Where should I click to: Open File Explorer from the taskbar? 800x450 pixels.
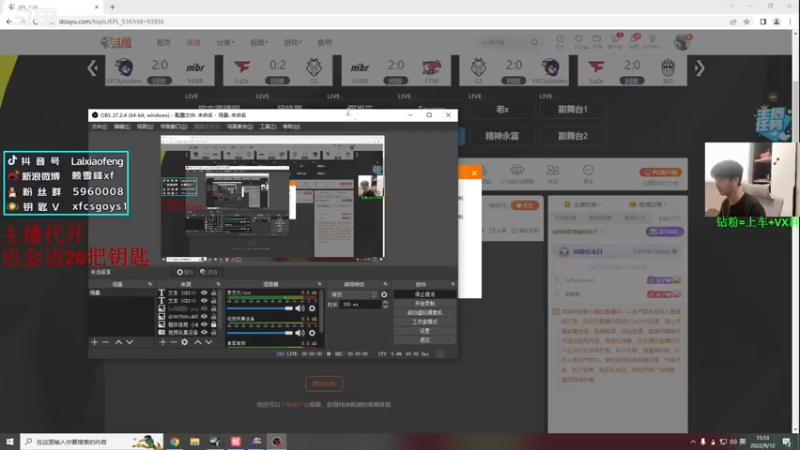click(x=195, y=441)
